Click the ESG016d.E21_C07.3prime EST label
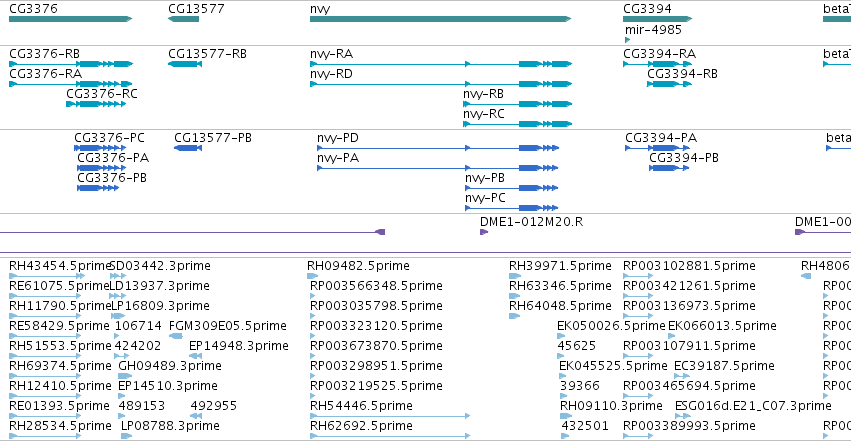This screenshot has height=441, width=851. 753,406
